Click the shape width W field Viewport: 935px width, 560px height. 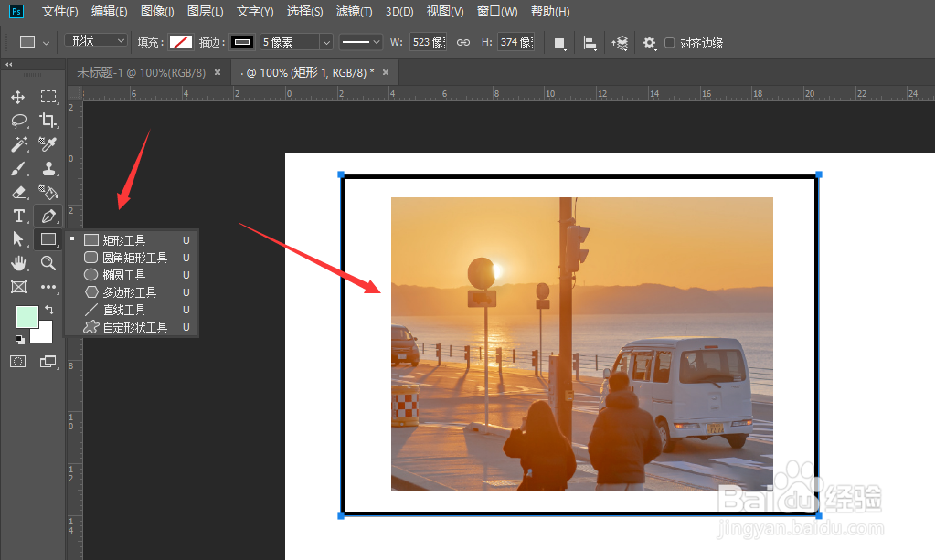[428, 42]
